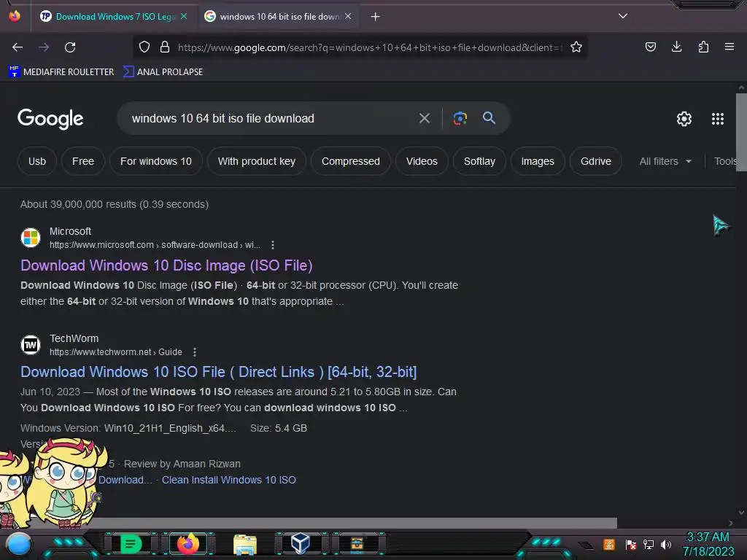Switch to Videos results
The image size is (747, 560).
click(x=422, y=161)
